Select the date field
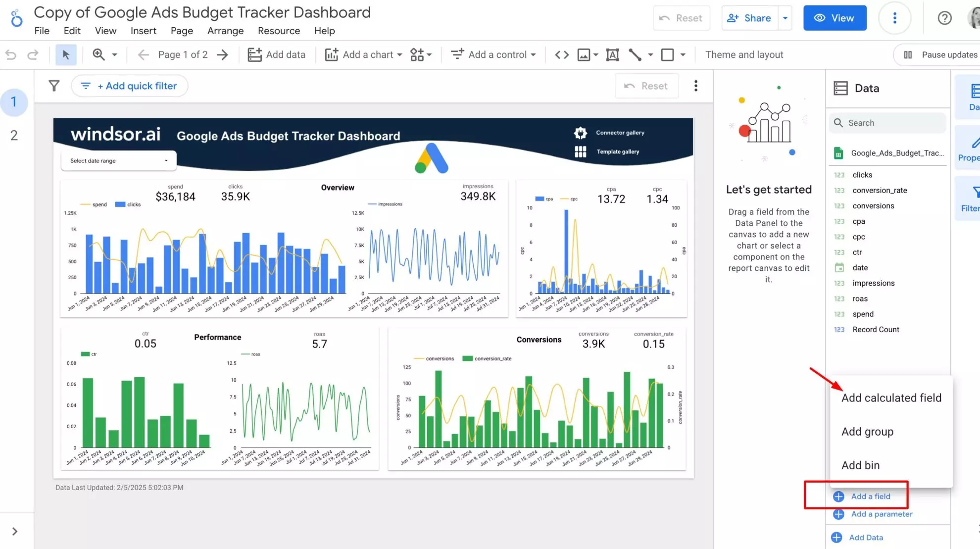 coord(860,268)
